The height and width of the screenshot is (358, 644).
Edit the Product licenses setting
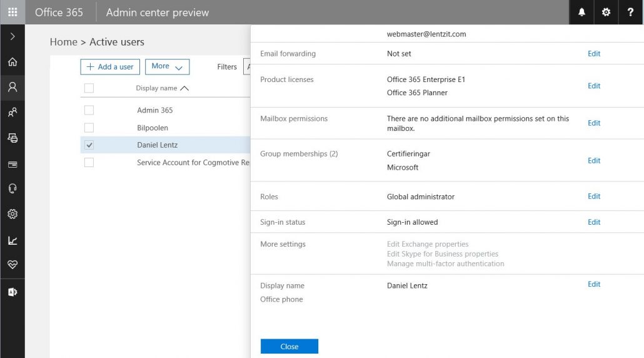593,86
